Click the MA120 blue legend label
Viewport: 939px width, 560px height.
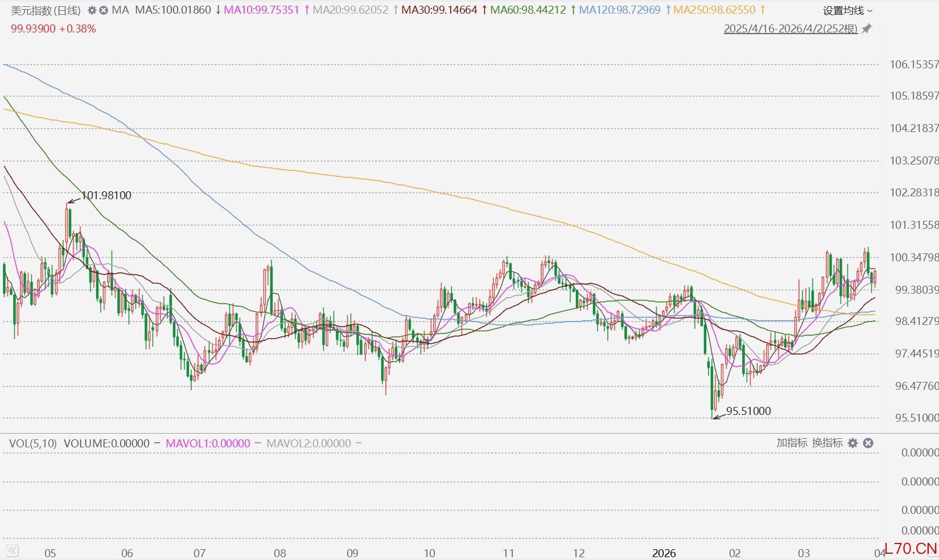tap(619, 10)
